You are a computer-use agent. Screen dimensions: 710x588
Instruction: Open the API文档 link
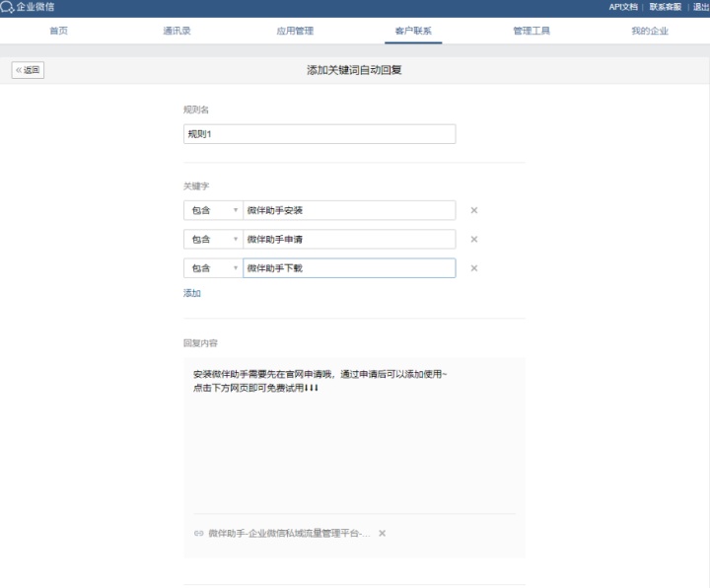coord(623,7)
